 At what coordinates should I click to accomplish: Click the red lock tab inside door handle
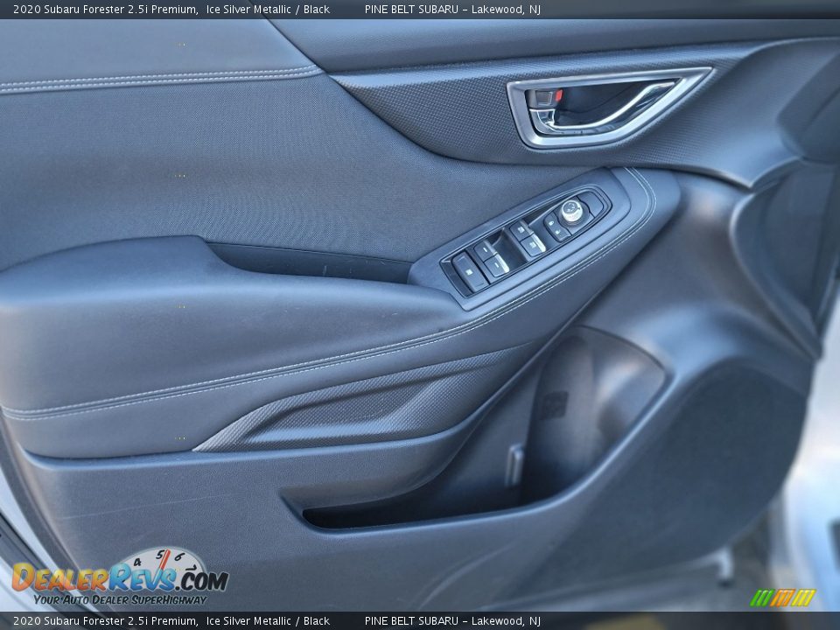click(x=544, y=97)
